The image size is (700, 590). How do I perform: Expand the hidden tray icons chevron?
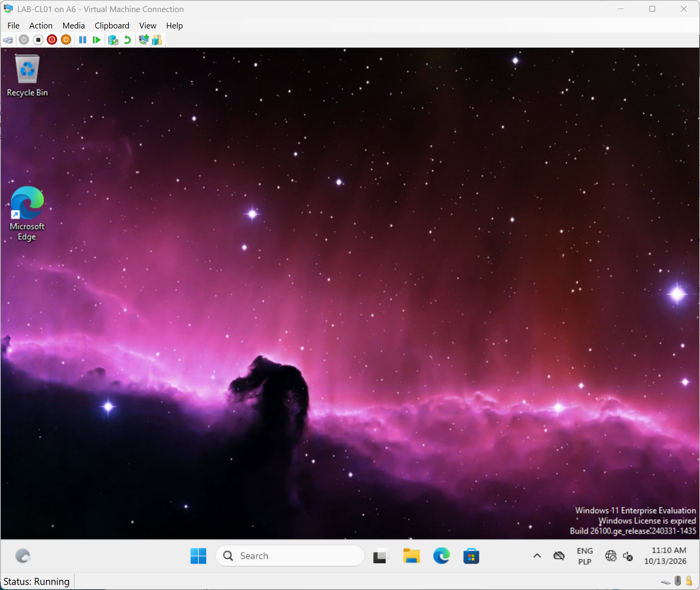[537, 556]
